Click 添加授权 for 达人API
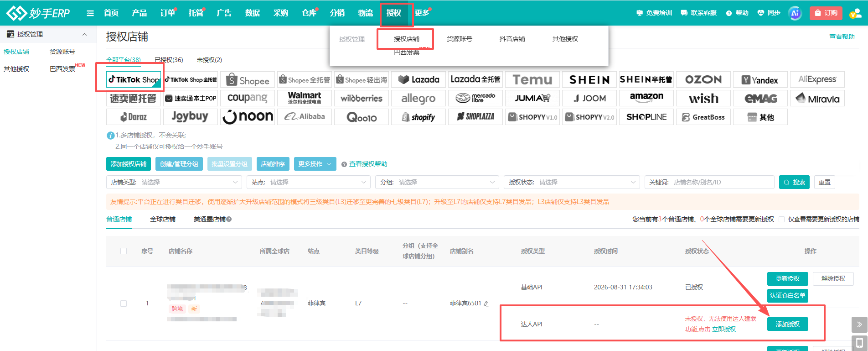The height and width of the screenshot is (351, 868). pyautogui.click(x=788, y=324)
